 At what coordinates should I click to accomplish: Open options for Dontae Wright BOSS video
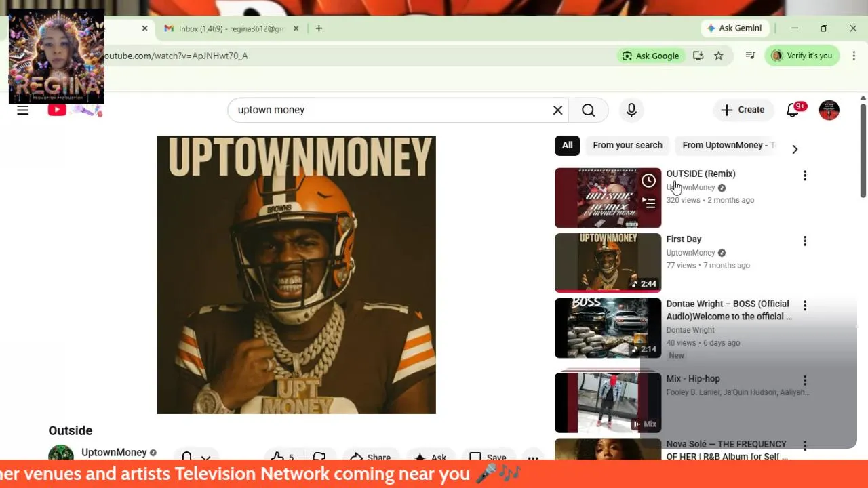pos(805,306)
